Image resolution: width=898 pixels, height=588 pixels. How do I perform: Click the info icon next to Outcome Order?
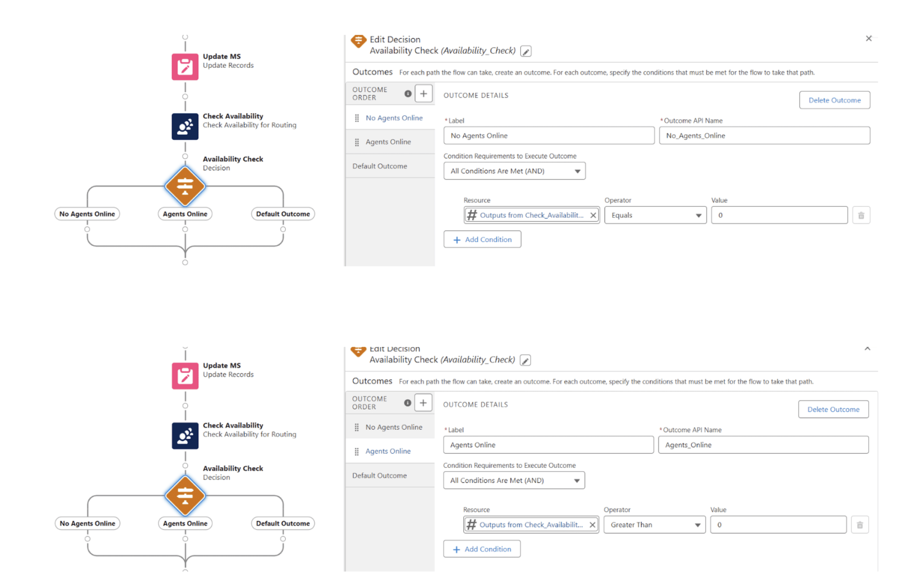click(x=408, y=93)
